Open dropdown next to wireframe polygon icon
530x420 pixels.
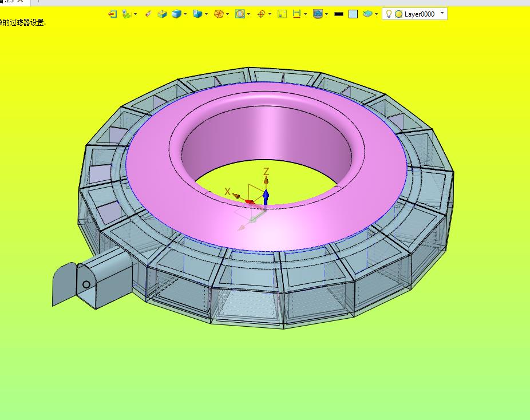pyautogui.click(x=227, y=14)
